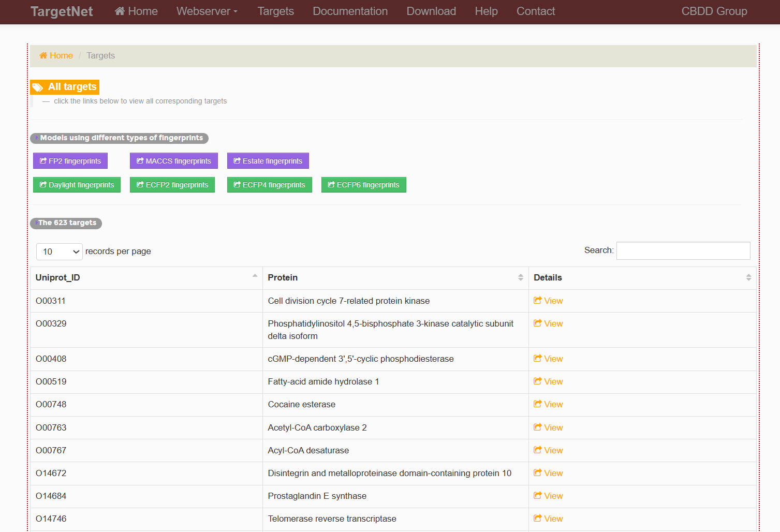Open ECFP4 fingerprints models

[270, 185]
